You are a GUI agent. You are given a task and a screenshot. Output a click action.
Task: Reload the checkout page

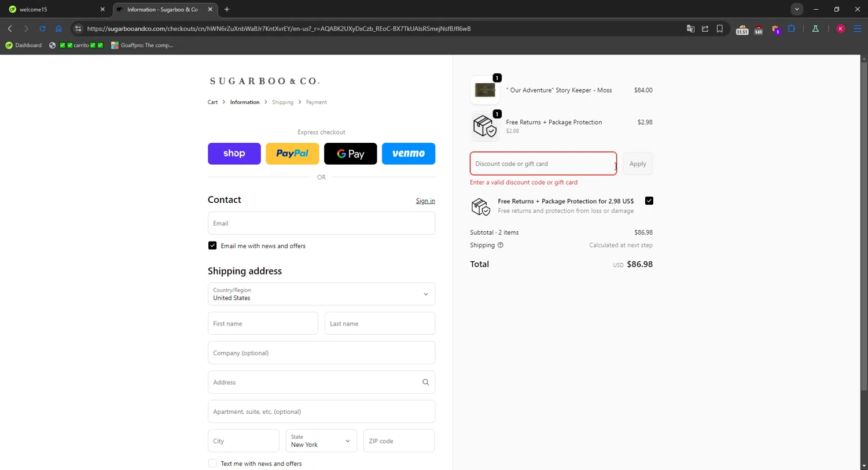coord(42,28)
